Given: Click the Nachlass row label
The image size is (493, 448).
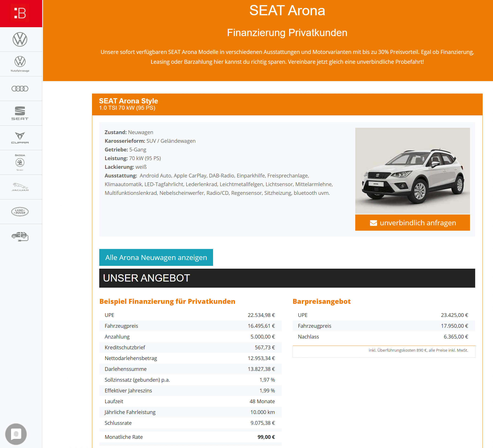Looking at the screenshot, I should 308,336.
